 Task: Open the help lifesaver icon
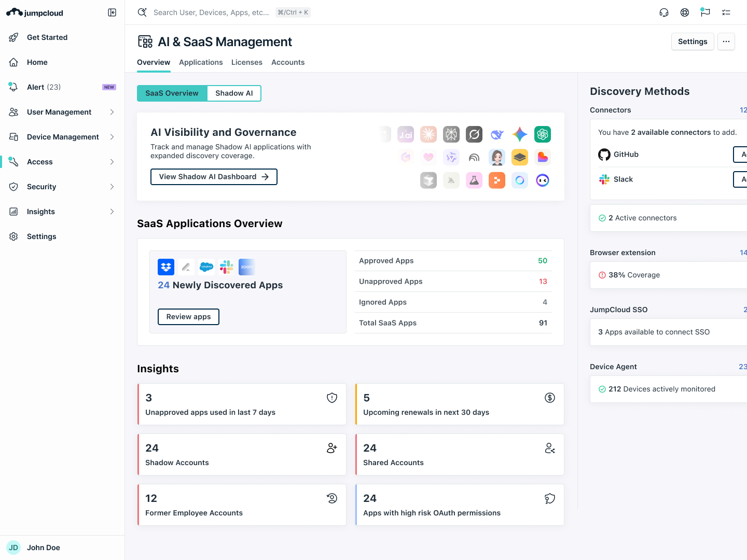[685, 12]
